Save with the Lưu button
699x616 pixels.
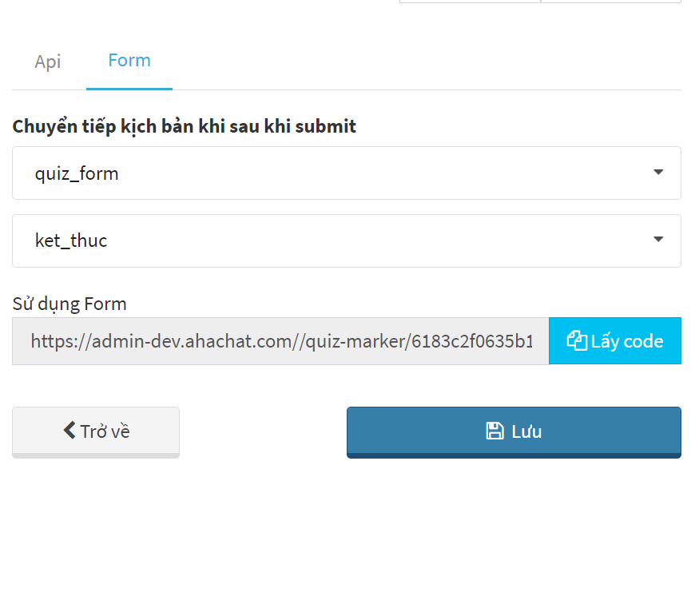[514, 432]
